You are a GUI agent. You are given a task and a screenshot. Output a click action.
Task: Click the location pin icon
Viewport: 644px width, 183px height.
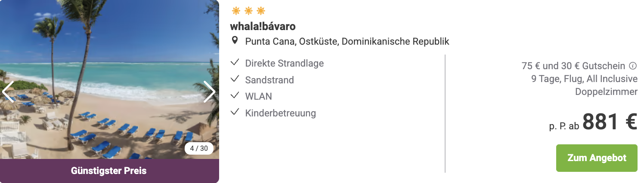(x=235, y=41)
